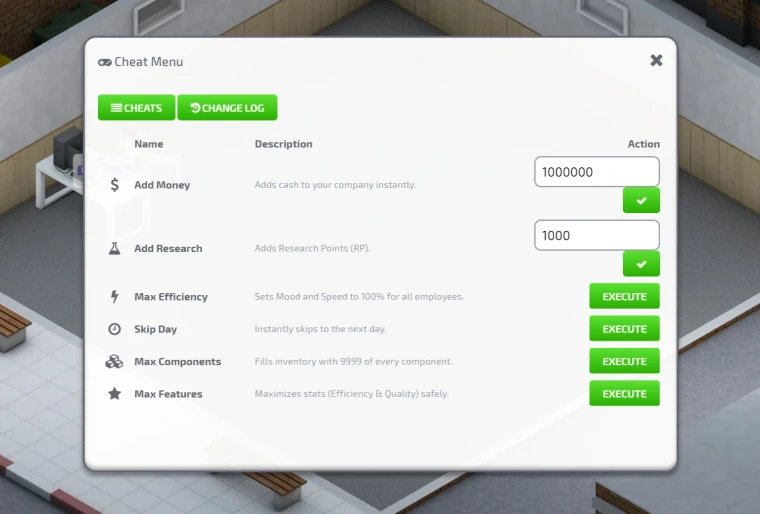
Task: Click the clock Skip Day icon
Action: pyautogui.click(x=114, y=329)
